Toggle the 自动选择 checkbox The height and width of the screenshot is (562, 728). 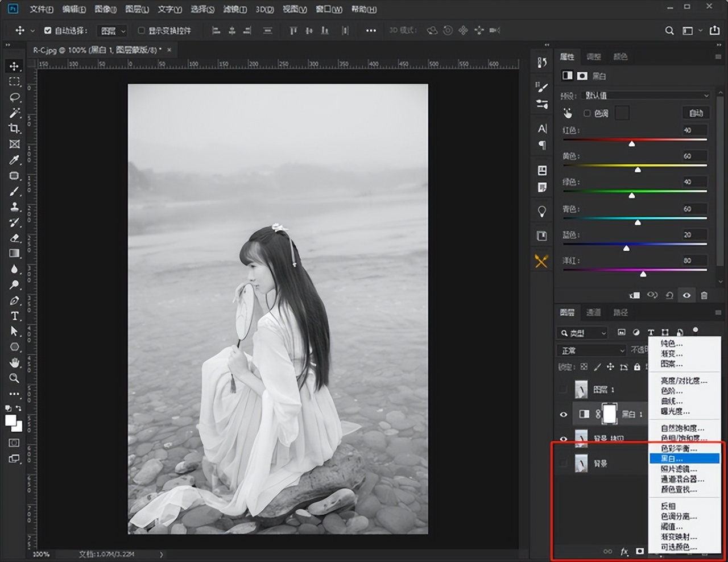pos(48,31)
